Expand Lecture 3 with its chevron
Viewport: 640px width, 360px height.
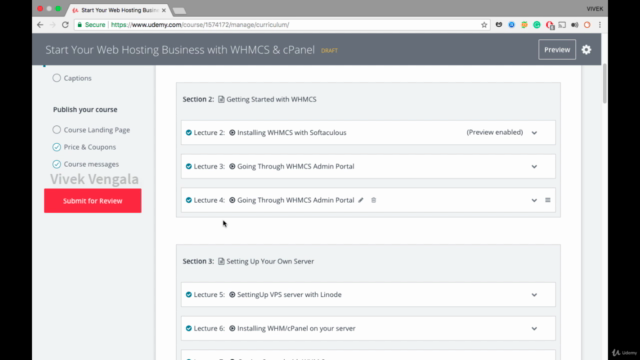534,167
